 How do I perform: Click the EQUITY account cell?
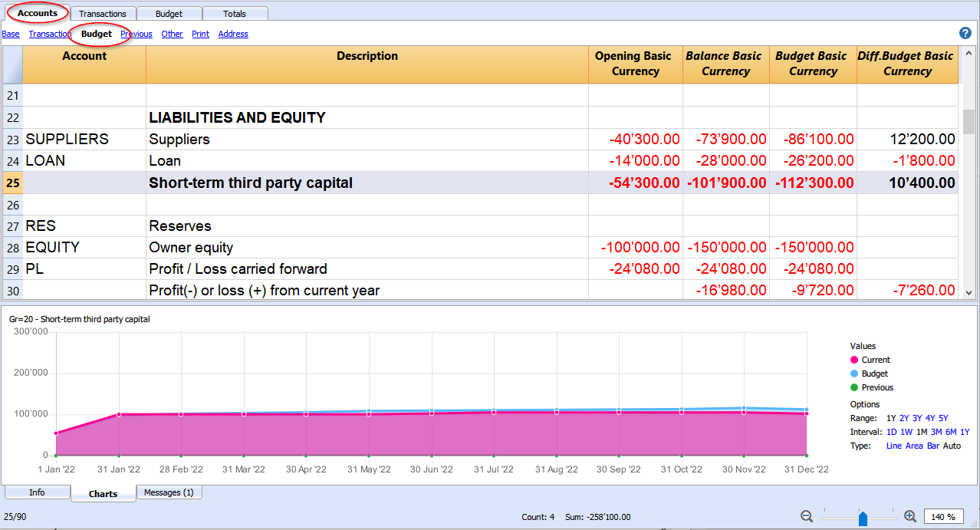pos(84,248)
